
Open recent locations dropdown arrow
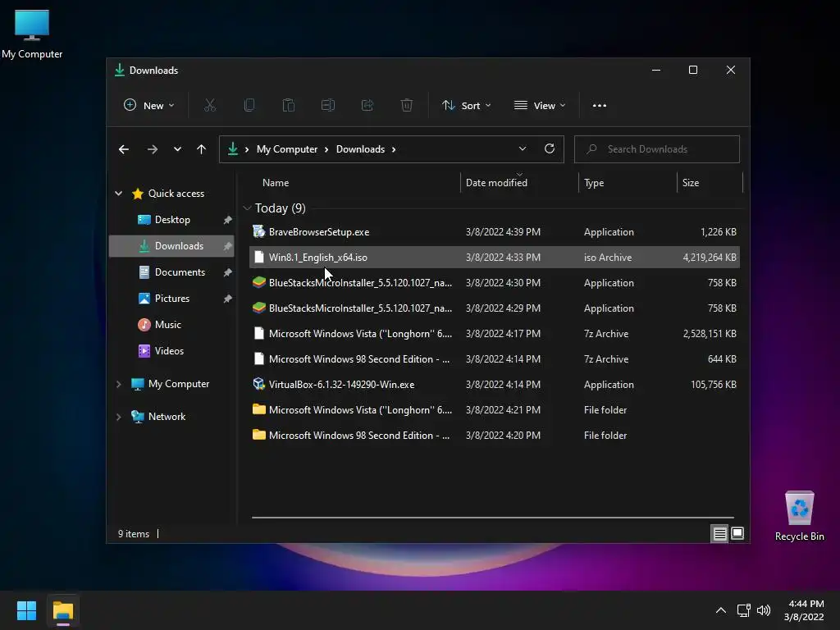coord(177,149)
